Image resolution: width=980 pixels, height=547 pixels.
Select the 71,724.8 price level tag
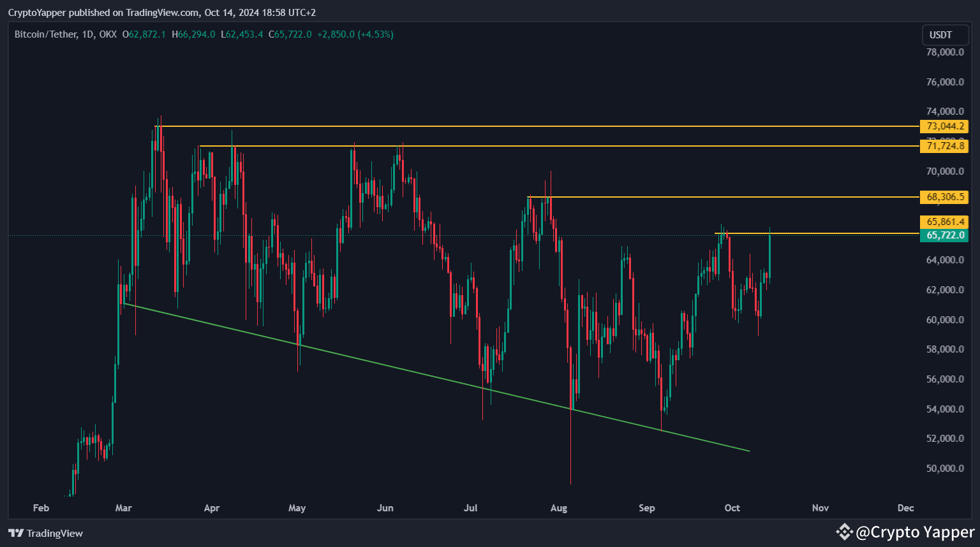point(945,146)
